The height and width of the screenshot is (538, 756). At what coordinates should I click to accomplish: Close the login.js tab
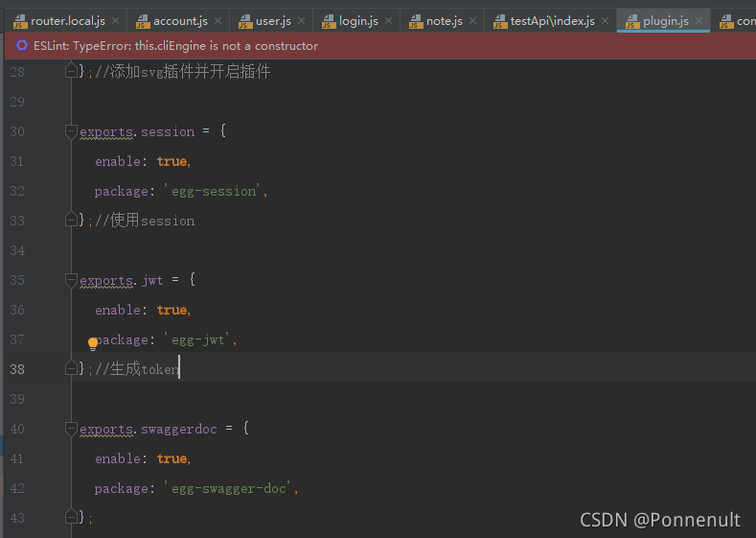point(389,21)
